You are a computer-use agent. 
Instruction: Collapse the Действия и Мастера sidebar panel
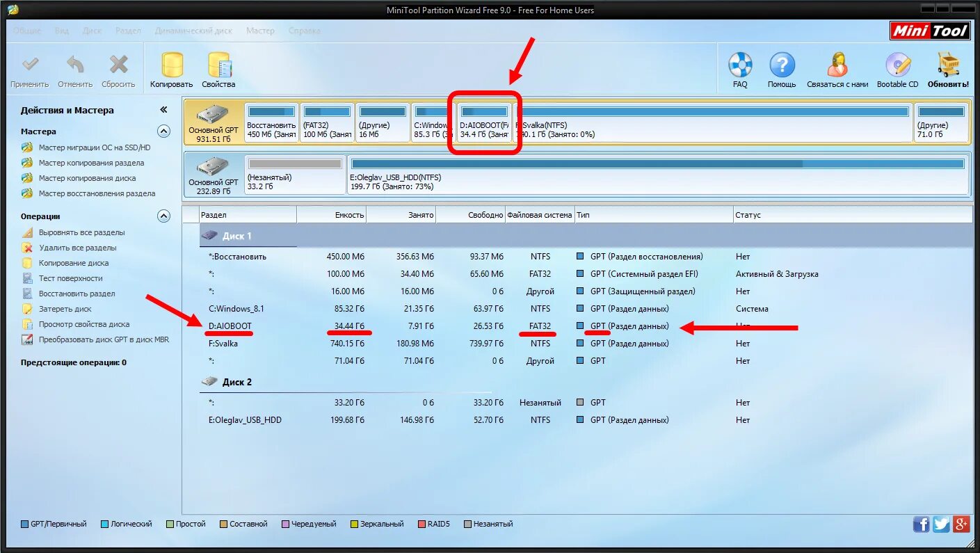[163, 110]
